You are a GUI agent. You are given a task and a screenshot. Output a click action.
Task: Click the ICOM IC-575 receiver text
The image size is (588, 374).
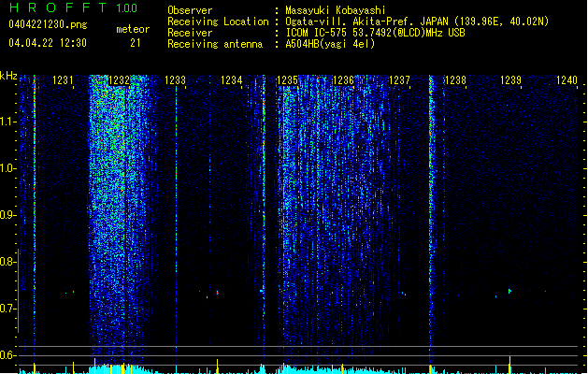(376, 33)
